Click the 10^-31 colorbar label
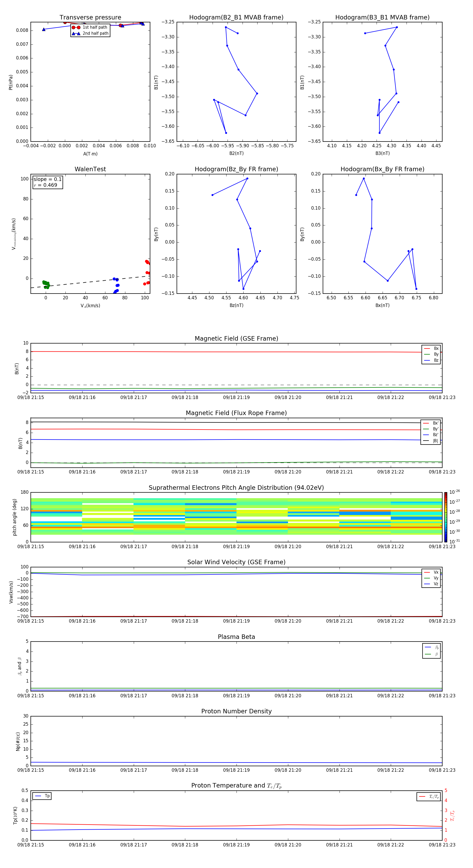473x868 pixels. [x=454, y=542]
